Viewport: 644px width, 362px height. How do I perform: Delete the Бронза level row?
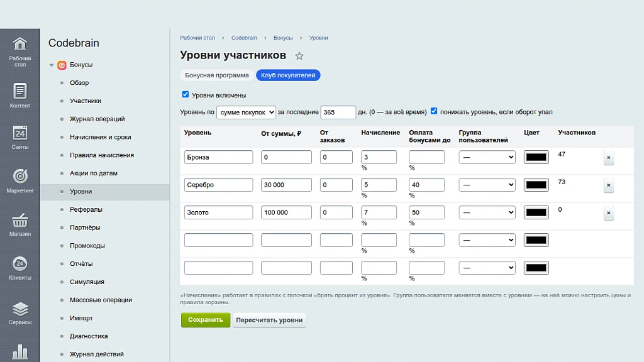pyautogui.click(x=609, y=158)
